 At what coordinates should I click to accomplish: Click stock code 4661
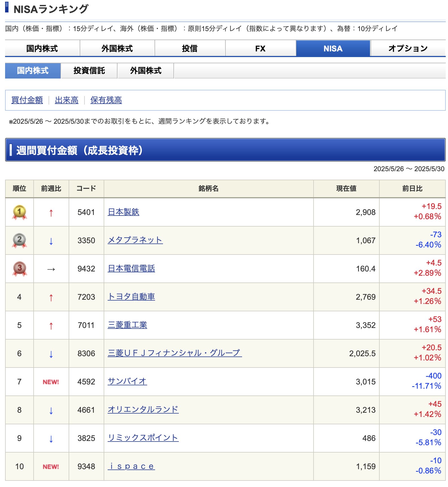86,410
